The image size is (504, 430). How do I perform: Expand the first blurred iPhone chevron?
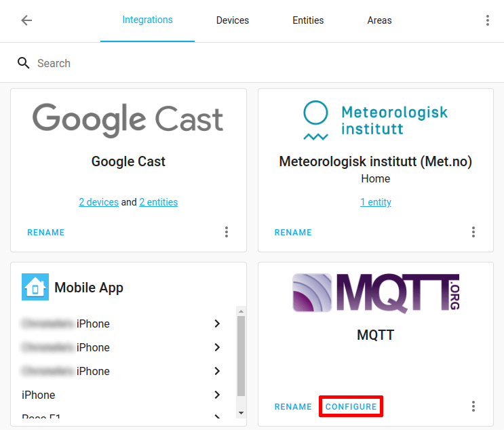pyautogui.click(x=217, y=324)
